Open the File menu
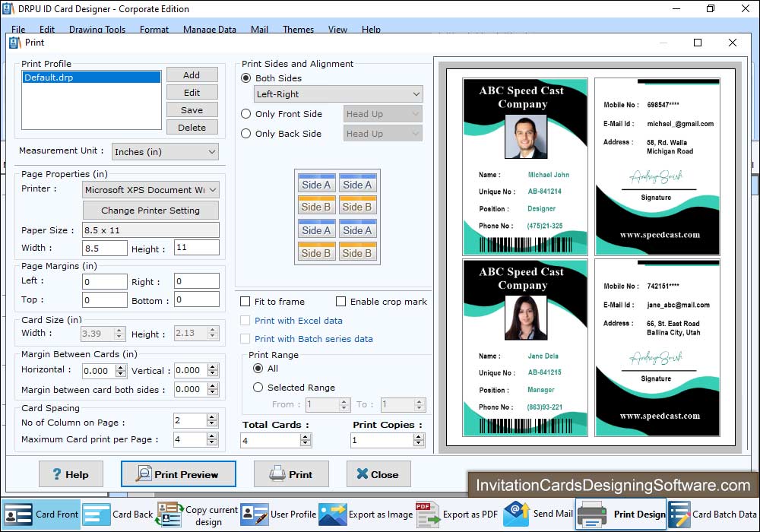The height and width of the screenshot is (532, 760). [18, 29]
